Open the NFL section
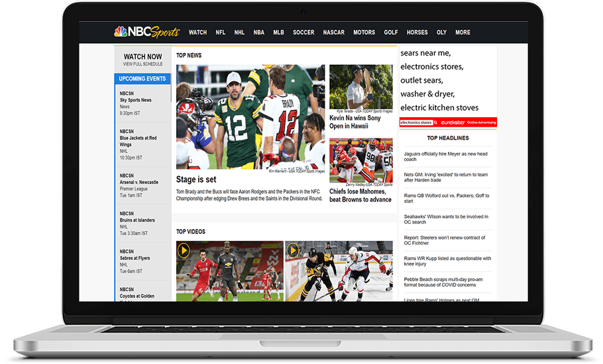 221,32
